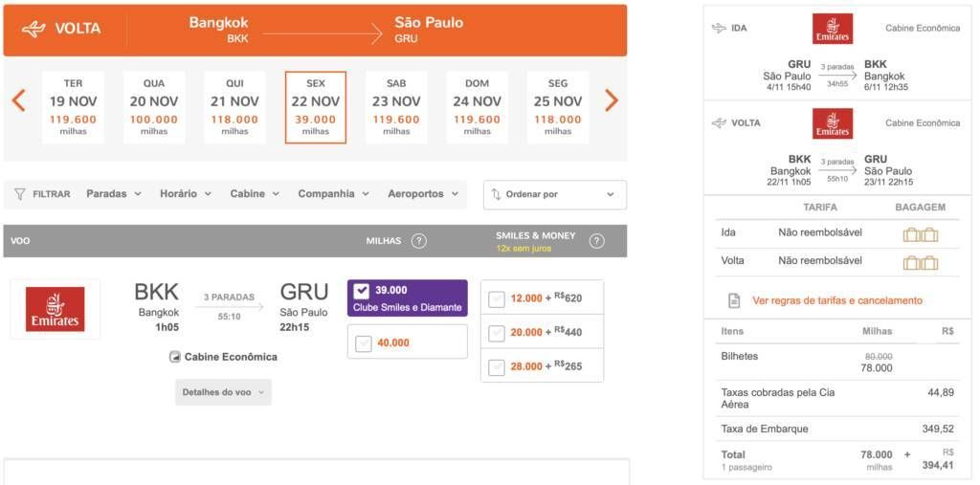Select 20.000 + R$440 option
Image resolution: width=980 pixels, height=485 pixels.
(497, 333)
